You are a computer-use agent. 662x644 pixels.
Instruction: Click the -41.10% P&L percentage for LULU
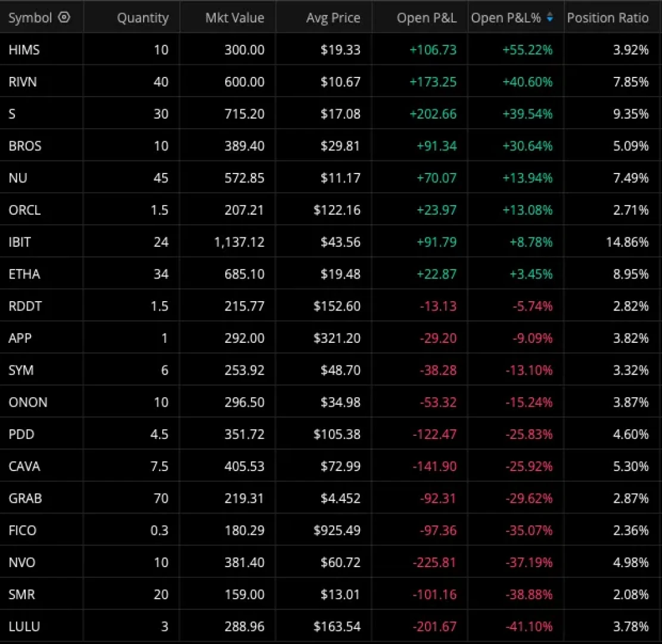(x=529, y=627)
